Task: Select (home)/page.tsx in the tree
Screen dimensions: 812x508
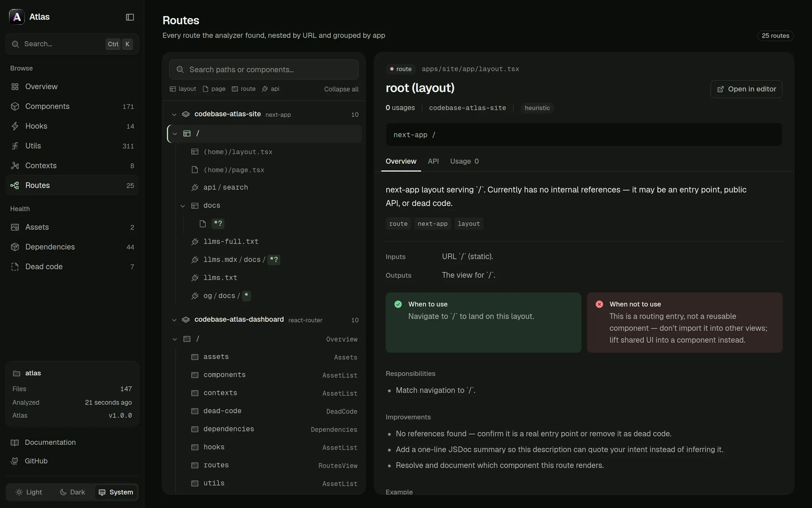Action: click(272, 170)
